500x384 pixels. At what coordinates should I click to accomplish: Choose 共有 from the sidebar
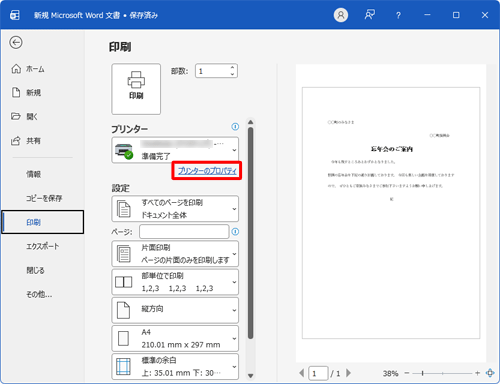coord(26,141)
